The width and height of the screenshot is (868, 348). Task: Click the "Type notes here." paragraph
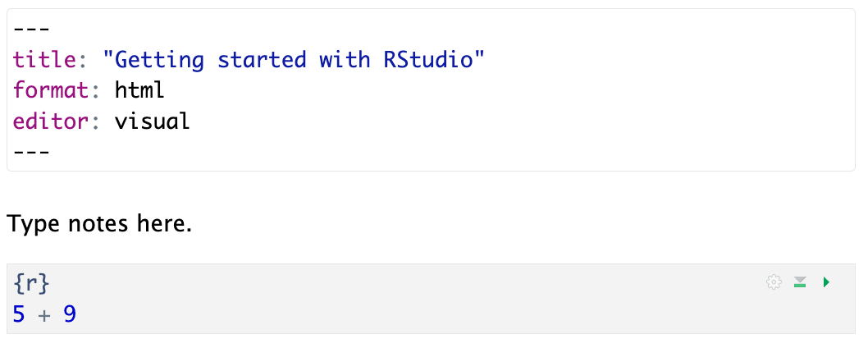click(x=99, y=223)
